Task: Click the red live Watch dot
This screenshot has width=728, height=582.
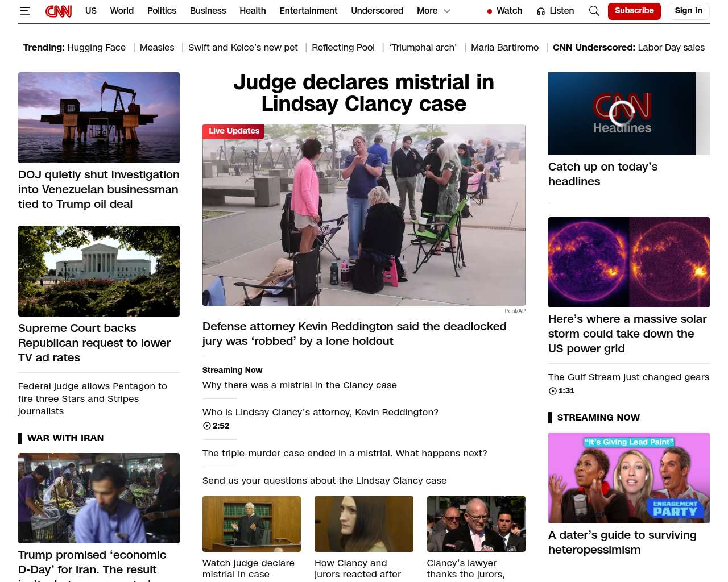Action: pyautogui.click(x=490, y=11)
